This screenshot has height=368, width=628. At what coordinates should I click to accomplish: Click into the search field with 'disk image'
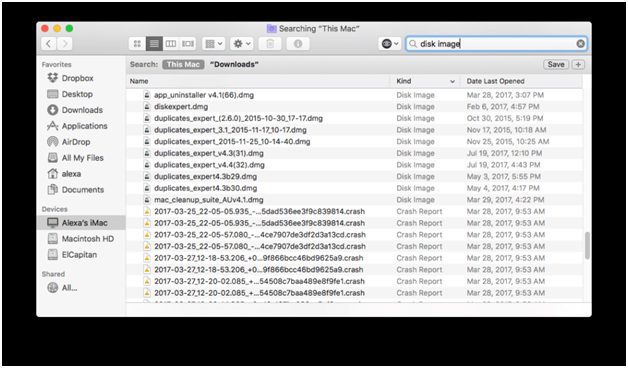pos(497,44)
